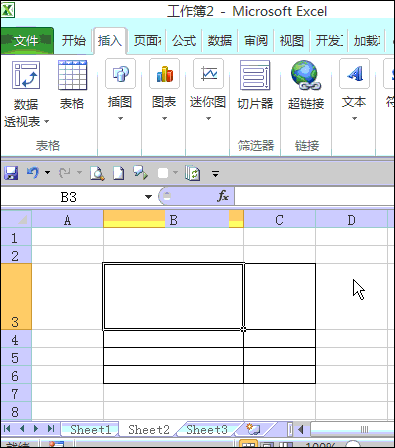
Task: Click into the formula bar
Action: 314,196
